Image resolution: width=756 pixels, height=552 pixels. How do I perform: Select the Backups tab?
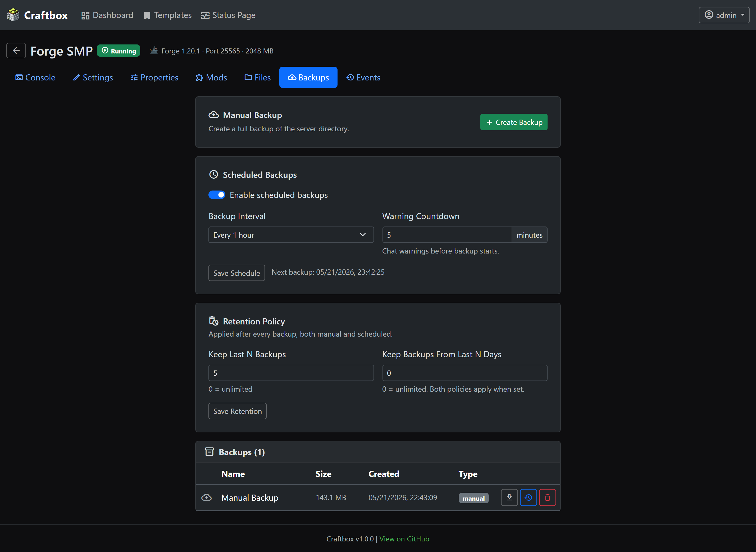tap(308, 78)
